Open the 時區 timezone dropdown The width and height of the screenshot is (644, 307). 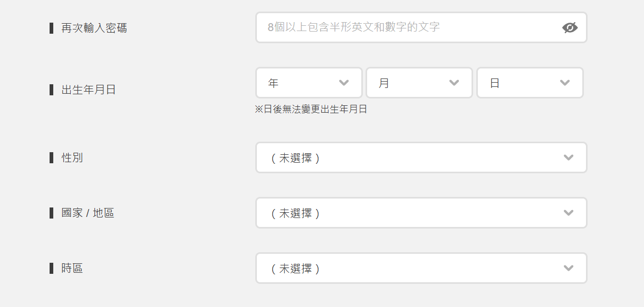(421, 268)
